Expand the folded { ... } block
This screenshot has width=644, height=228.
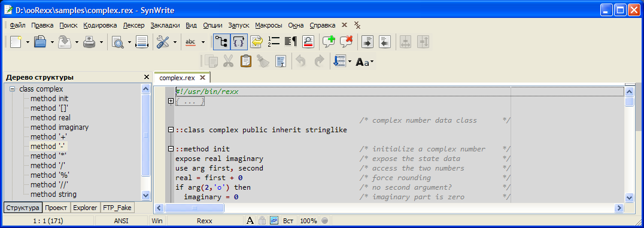[x=171, y=101]
